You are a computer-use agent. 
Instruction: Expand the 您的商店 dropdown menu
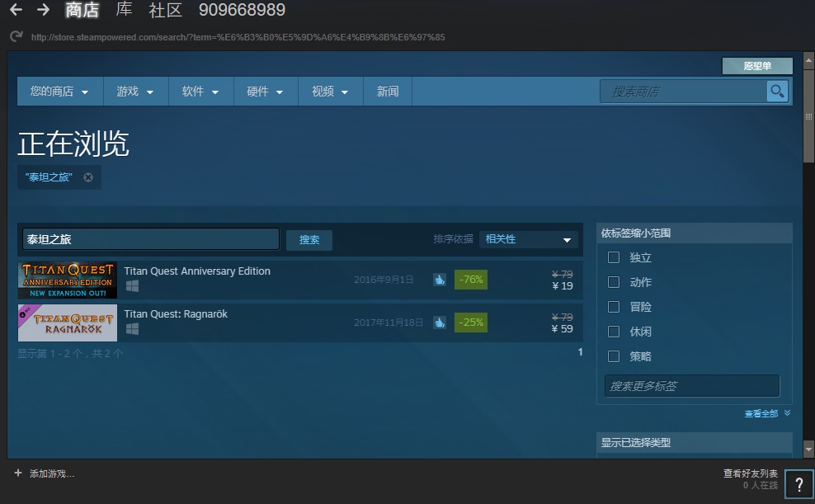click(x=60, y=92)
